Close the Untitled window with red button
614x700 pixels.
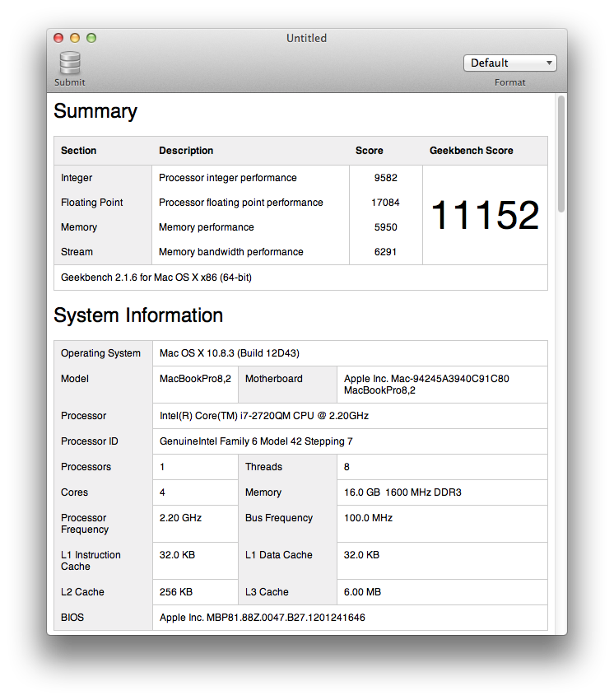tap(58, 38)
